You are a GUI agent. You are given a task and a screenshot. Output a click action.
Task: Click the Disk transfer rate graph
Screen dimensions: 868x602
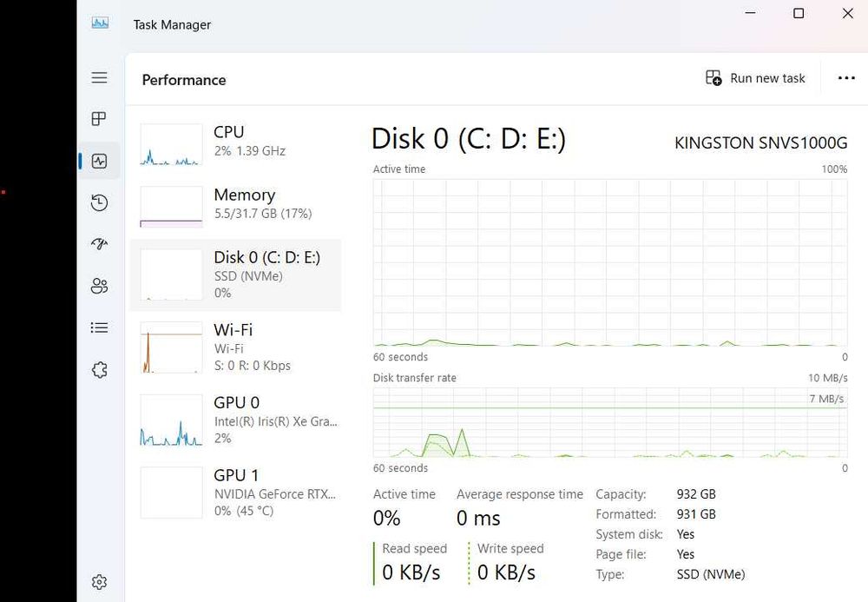[609, 422]
